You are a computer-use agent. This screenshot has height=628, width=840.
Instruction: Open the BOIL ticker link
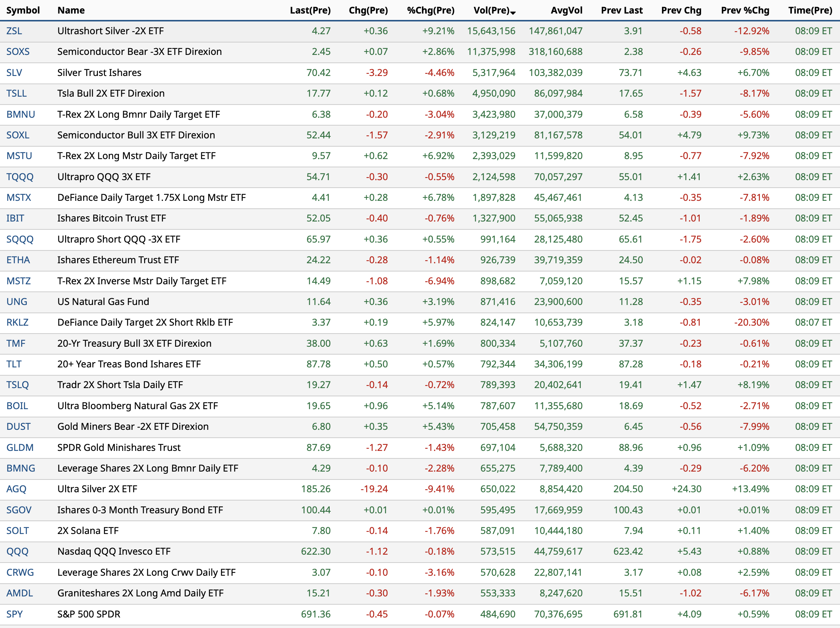(17, 406)
